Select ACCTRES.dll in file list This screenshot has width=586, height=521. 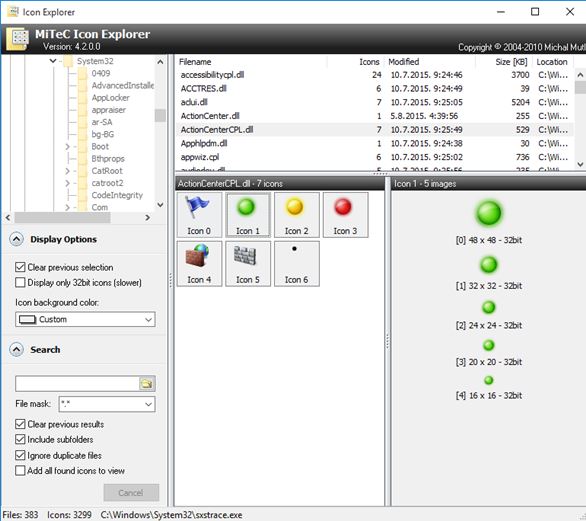(x=375, y=89)
